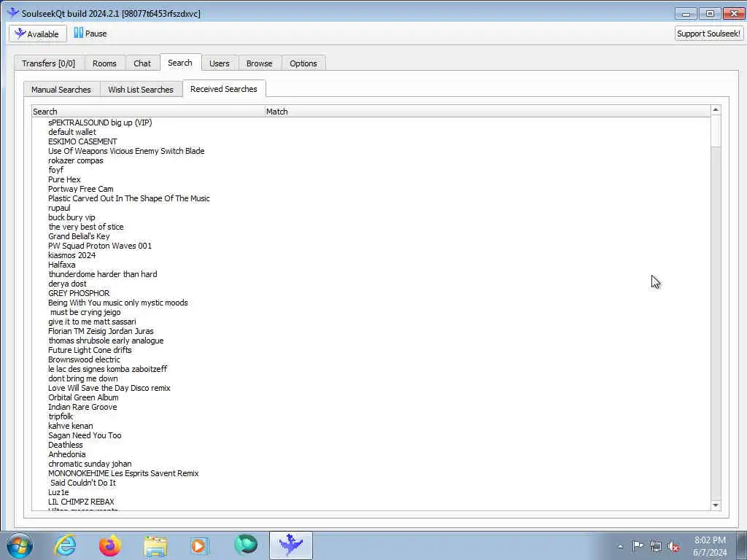747x560 pixels.
Task: Open the Chat tab
Action: [142, 63]
